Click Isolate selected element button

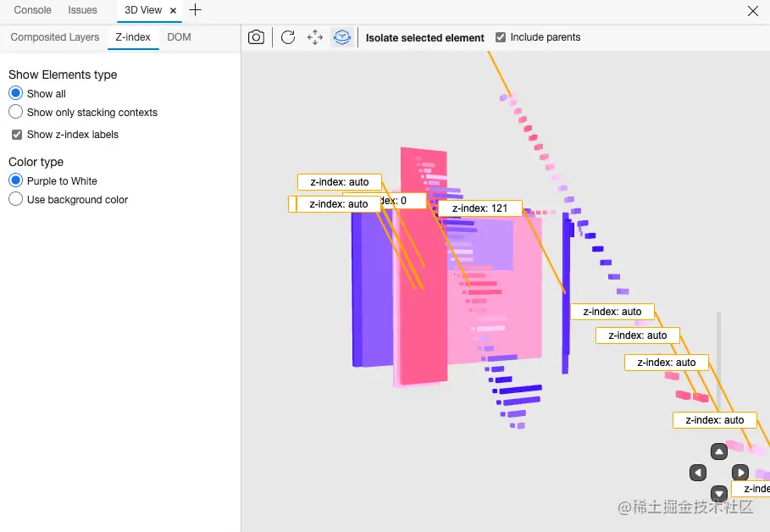[x=424, y=38]
